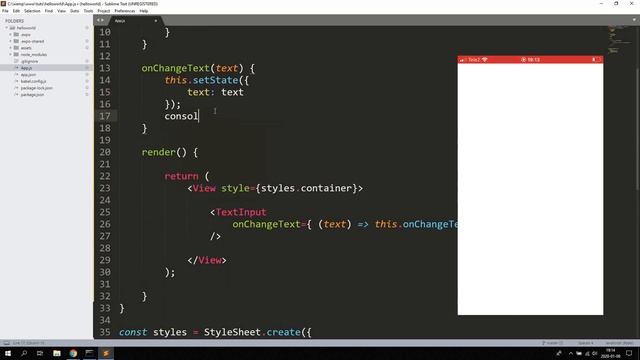Open the network icon in system tray
This screenshot has width=640, height=360.
pos(587,353)
